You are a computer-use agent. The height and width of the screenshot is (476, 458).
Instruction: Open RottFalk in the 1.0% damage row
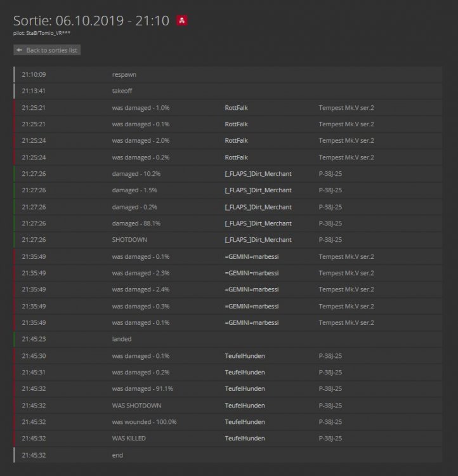point(236,108)
